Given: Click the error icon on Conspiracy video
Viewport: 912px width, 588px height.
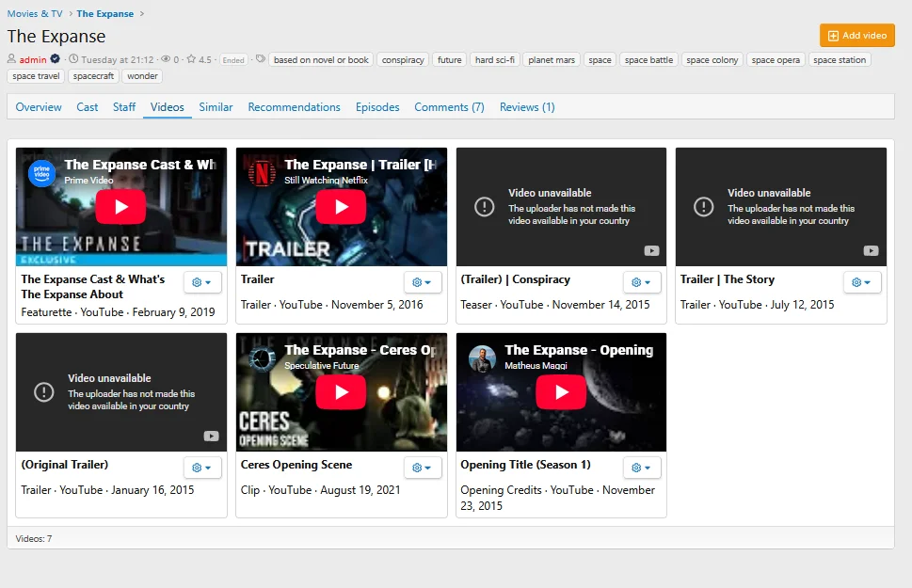Looking at the screenshot, I should [x=484, y=206].
